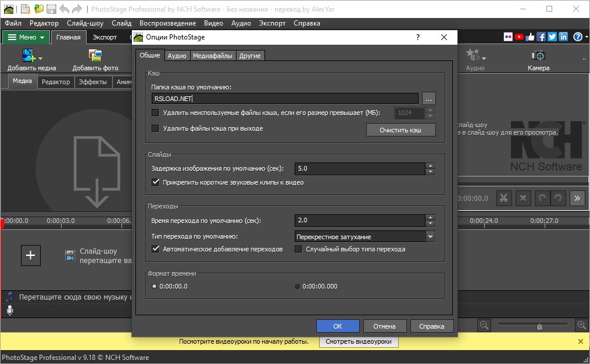The image size is (590, 364).
Task: Open the Меню dropdown button
Action: pyautogui.click(x=26, y=37)
